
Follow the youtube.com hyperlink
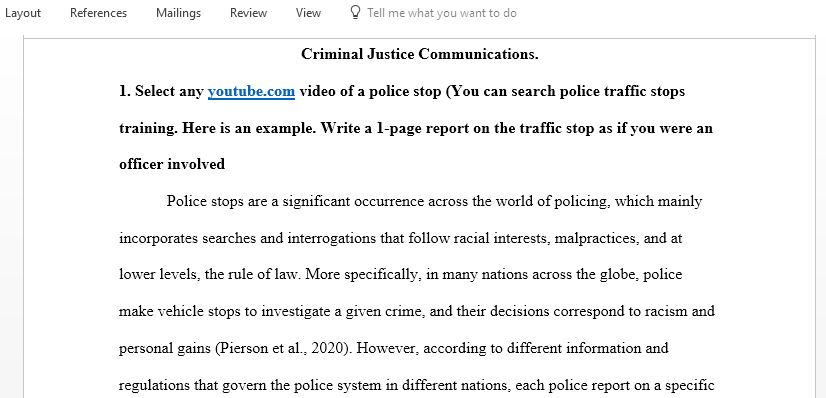(x=251, y=92)
